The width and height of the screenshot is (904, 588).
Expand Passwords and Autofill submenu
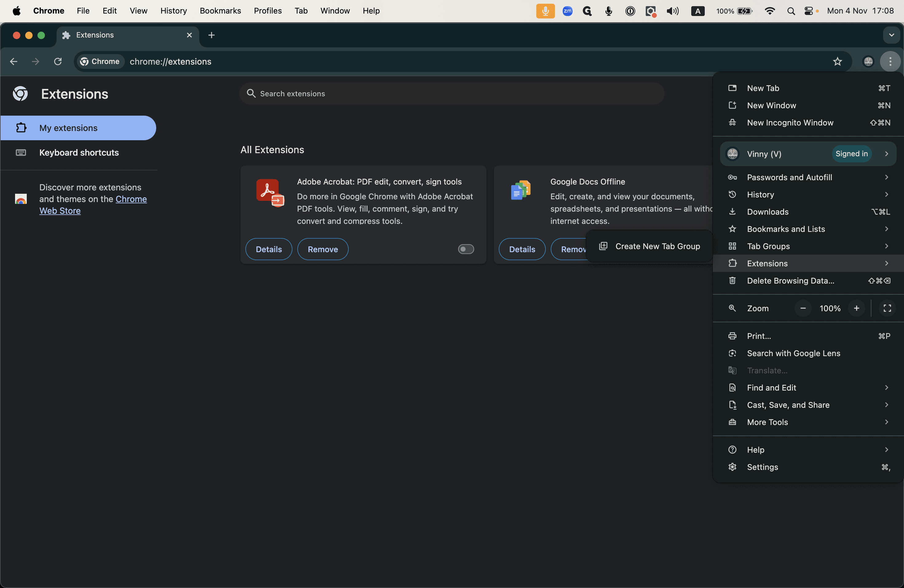click(808, 177)
